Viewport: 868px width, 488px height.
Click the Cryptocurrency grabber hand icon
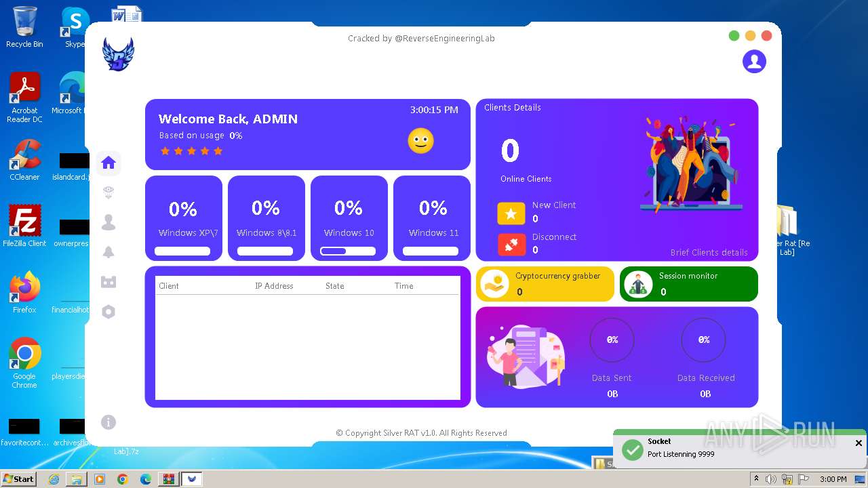pyautogui.click(x=494, y=284)
